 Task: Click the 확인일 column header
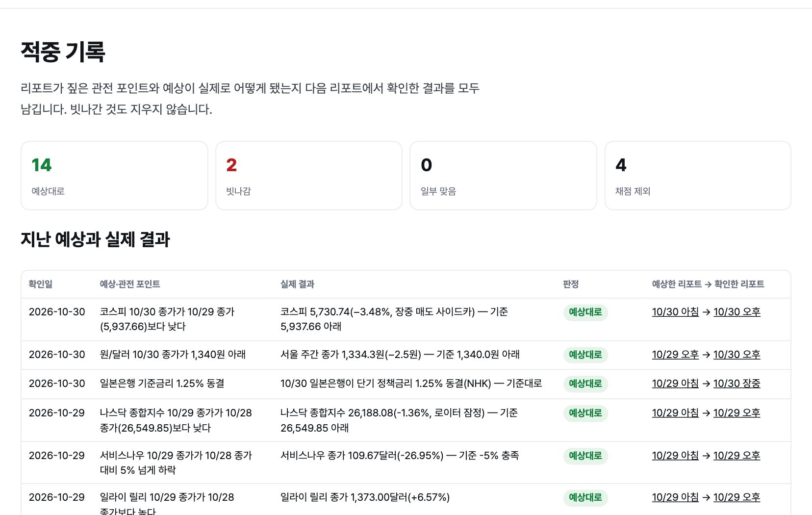click(41, 284)
